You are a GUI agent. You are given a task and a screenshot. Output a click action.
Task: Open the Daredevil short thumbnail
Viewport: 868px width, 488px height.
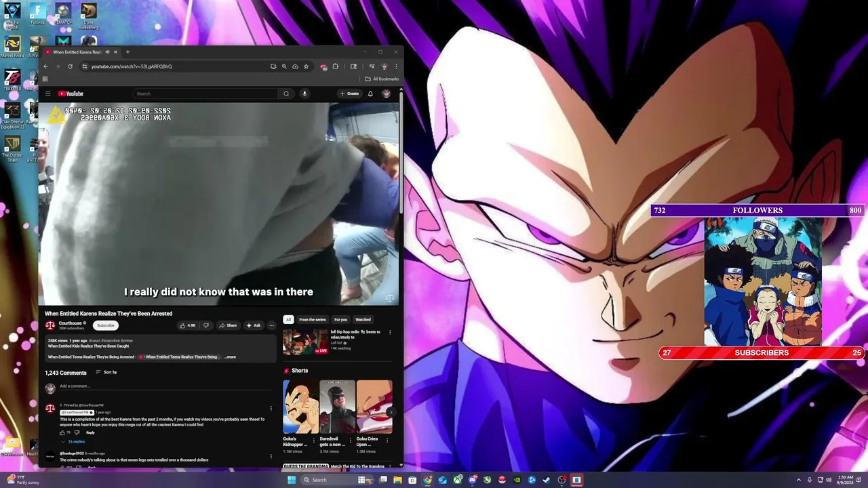click(337, 407)
